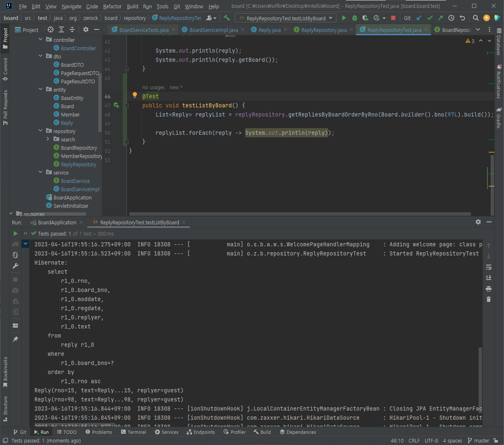Image resolution: width=504 pixels, height=445 pixels.
Task: Open the Services tool window
Action: coord(166,432)
